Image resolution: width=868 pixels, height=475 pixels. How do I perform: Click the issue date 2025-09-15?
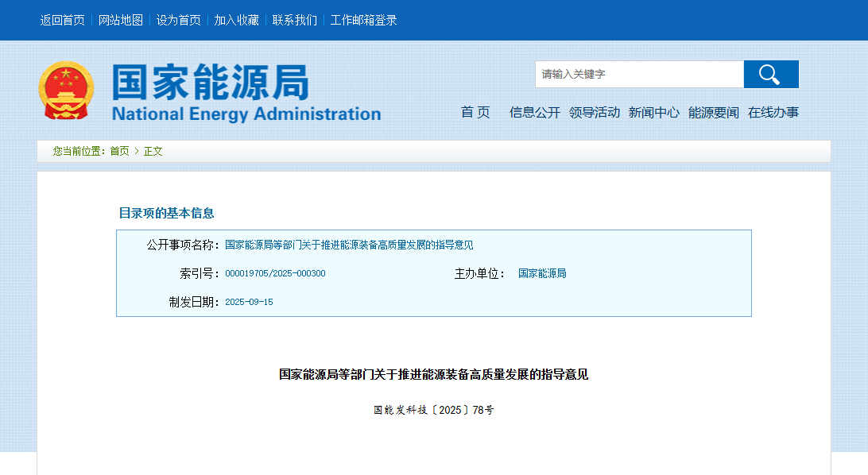pos(249,301)
